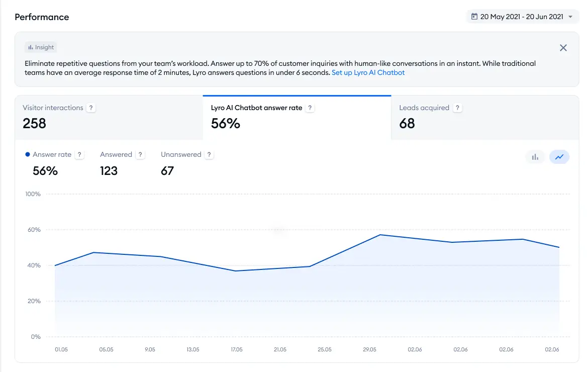This screenshot has width=588, height=372.
Task: Click the 9.05 x-axis date label
Action: coord(150,349)
